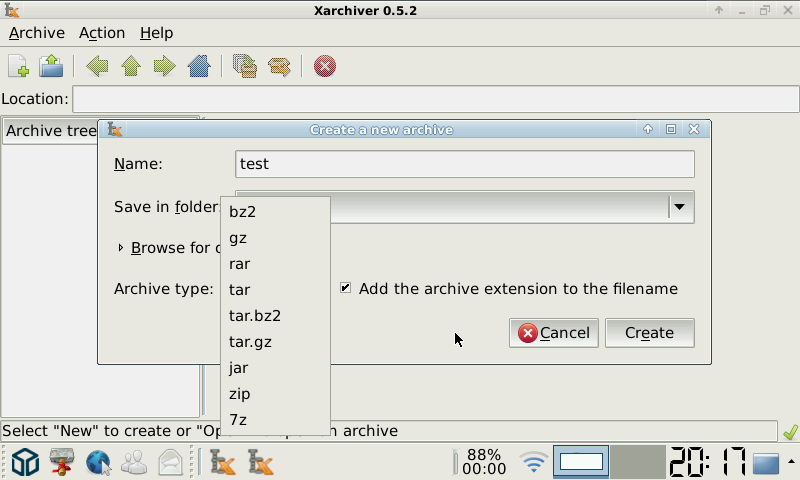Screen dimensions: 800x480
Task: Click the New archive toolbar icon
Action: [x=18, y=66]
